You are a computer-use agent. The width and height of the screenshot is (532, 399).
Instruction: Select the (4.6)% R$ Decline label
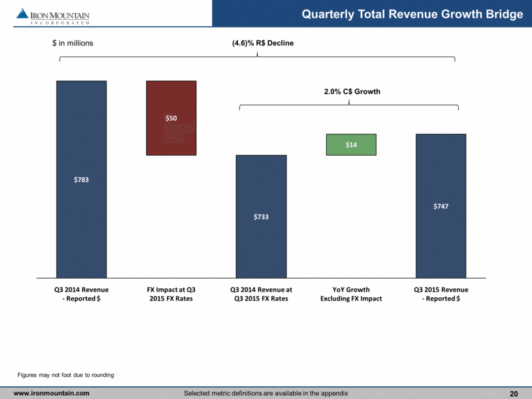[x=257, y=44]
